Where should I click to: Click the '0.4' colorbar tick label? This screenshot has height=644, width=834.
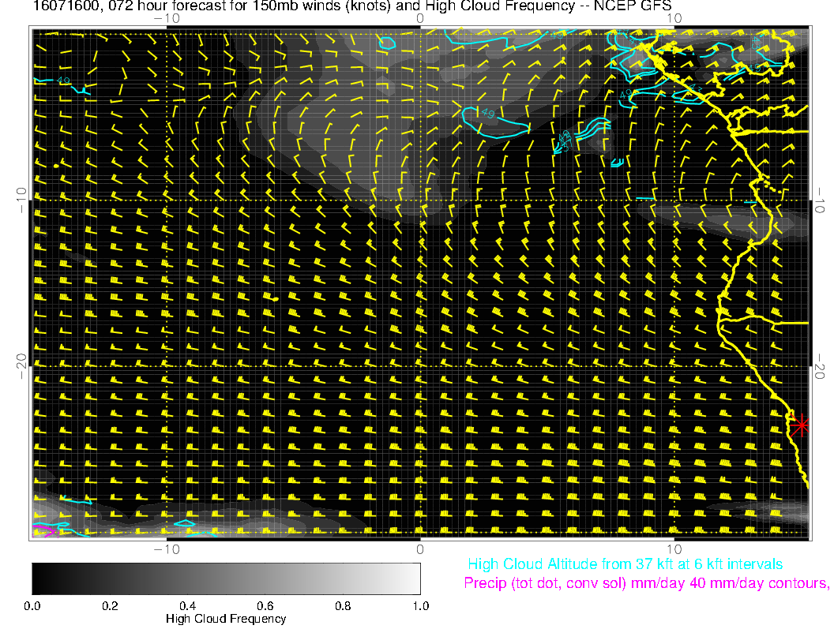tap(187, 606)
